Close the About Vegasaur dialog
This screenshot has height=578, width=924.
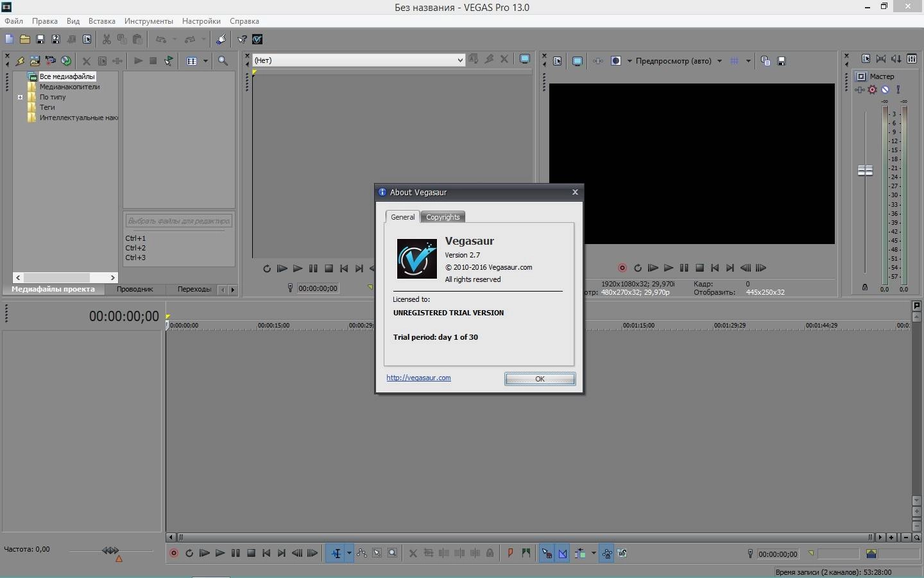pyautogui.click(x=575, y=192)
